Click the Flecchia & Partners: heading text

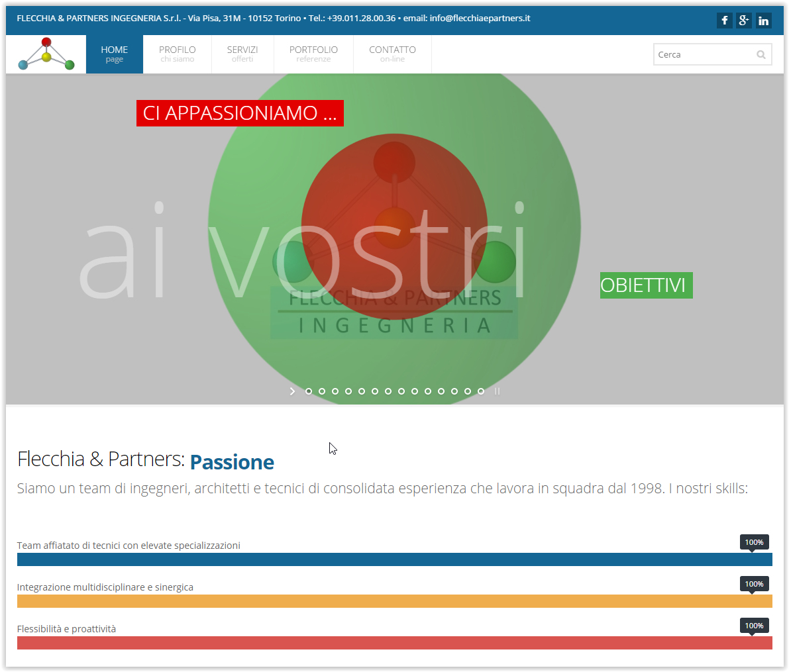101,459
